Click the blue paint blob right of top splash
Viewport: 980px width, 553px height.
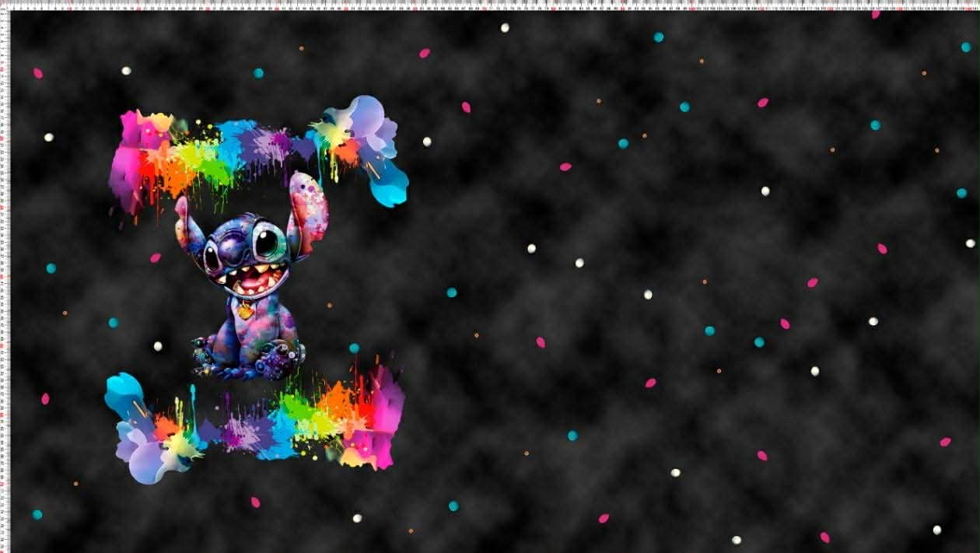pyautogui.click(x=389, y=187)
